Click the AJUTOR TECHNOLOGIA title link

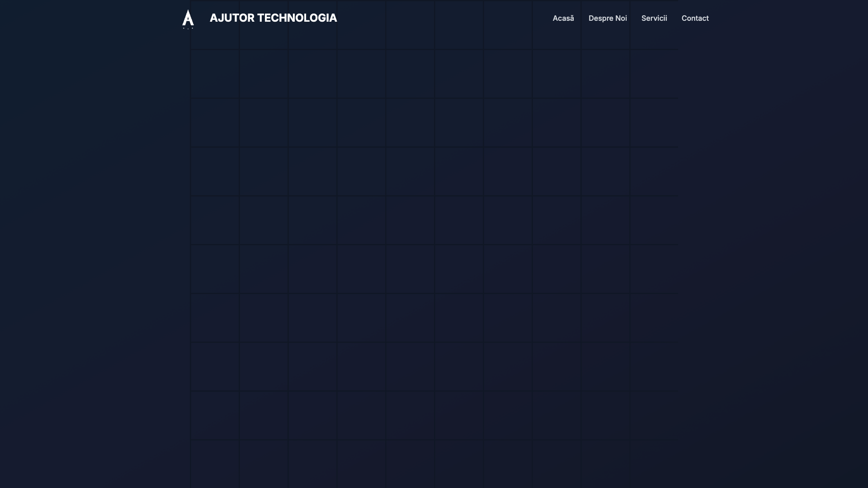click(273, 18)
